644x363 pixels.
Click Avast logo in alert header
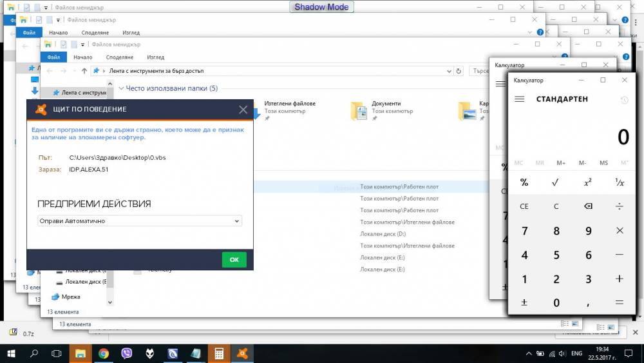click(x=41, y=110)
